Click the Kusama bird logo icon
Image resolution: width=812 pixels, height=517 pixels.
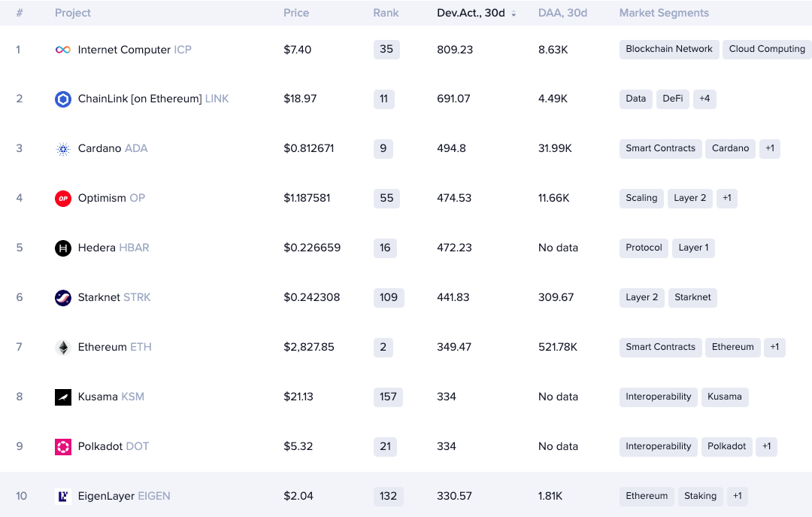point(63,397)
